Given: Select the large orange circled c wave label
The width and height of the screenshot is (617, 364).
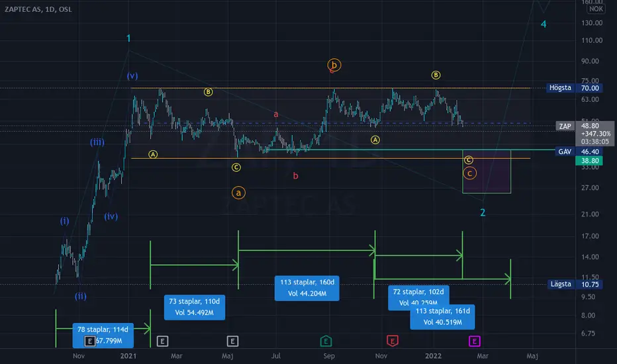Looking at the screenshot, I should tap(469, 173).
